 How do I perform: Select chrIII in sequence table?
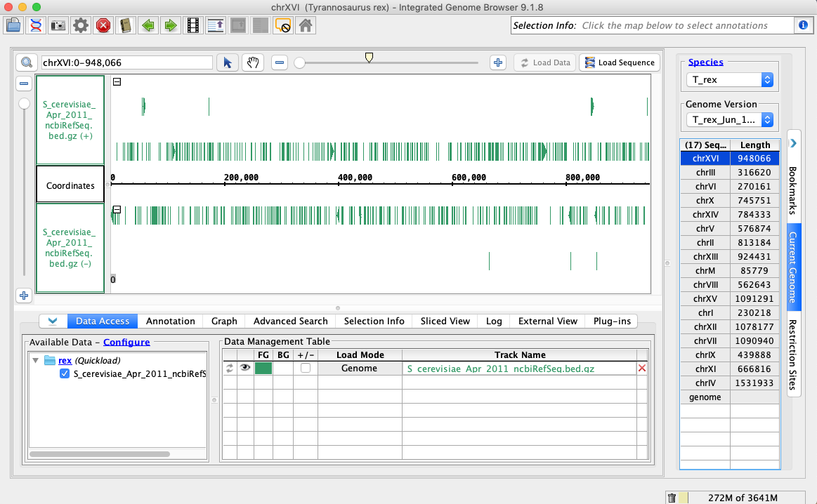[x=705, y=173]
